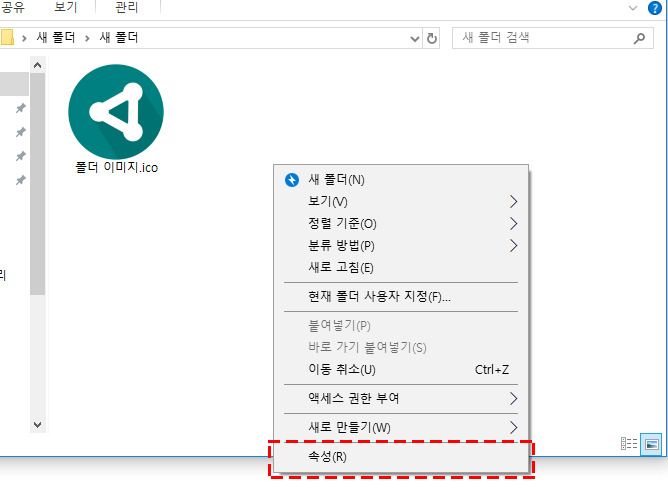This screenshot has width=668, height=493.
Task: Expand the arrow next to 액세스 권한 부여
Action: (513, 398)
